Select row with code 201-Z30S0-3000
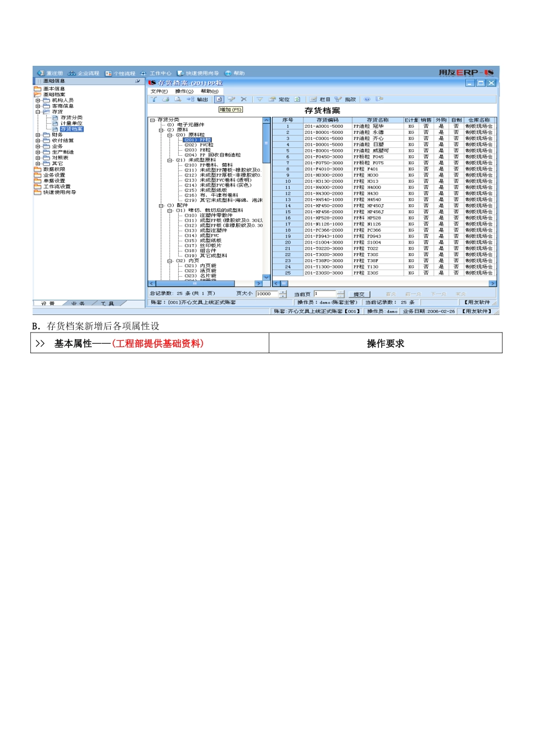The width and height of the screenshot is (534, 756). (384, 273)
